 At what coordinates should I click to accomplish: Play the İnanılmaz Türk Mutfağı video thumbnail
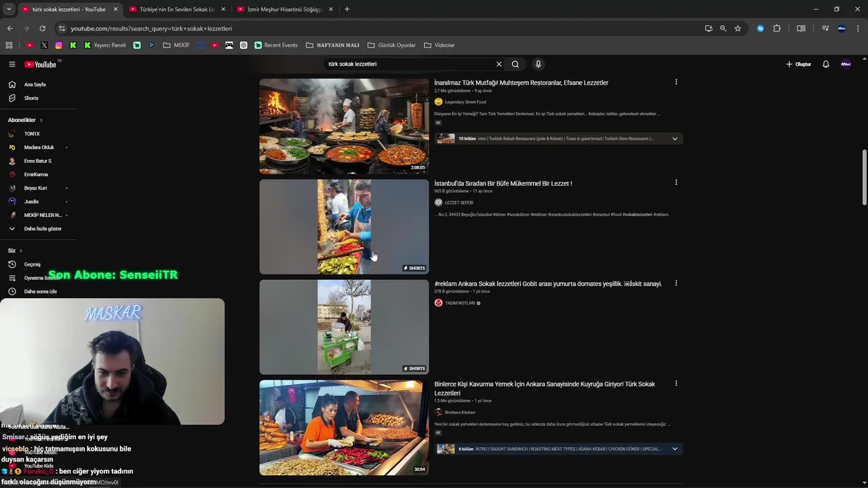tap(344, 126)
